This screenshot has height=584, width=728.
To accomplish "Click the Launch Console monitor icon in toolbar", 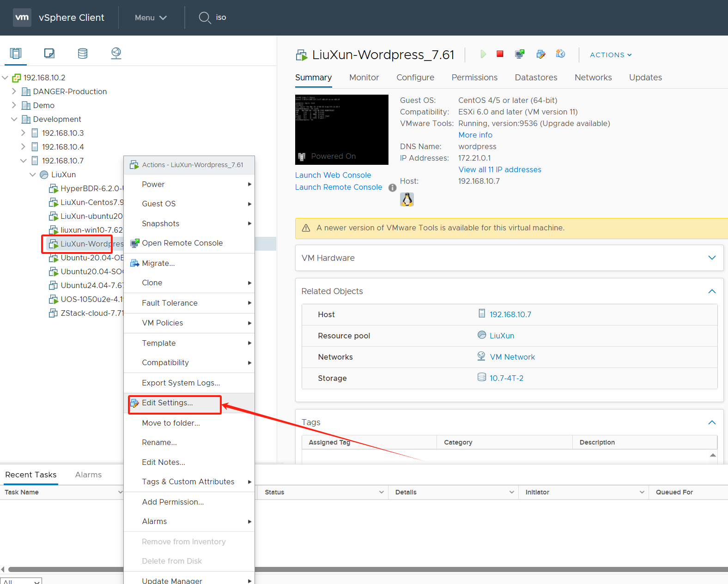I will 520,54.
